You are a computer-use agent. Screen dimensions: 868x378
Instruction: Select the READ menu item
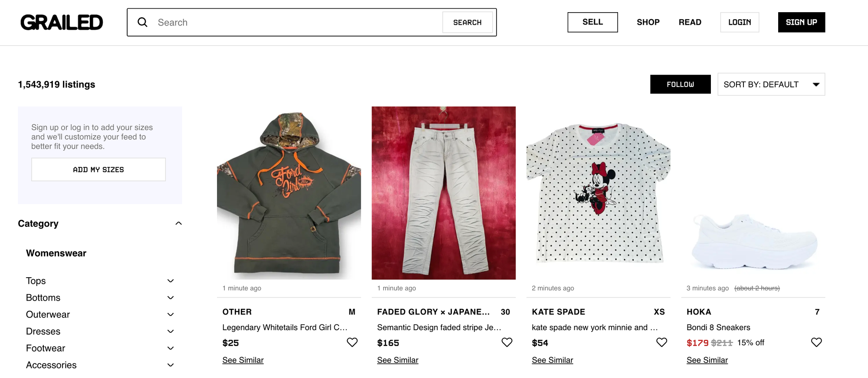[690, 22]
